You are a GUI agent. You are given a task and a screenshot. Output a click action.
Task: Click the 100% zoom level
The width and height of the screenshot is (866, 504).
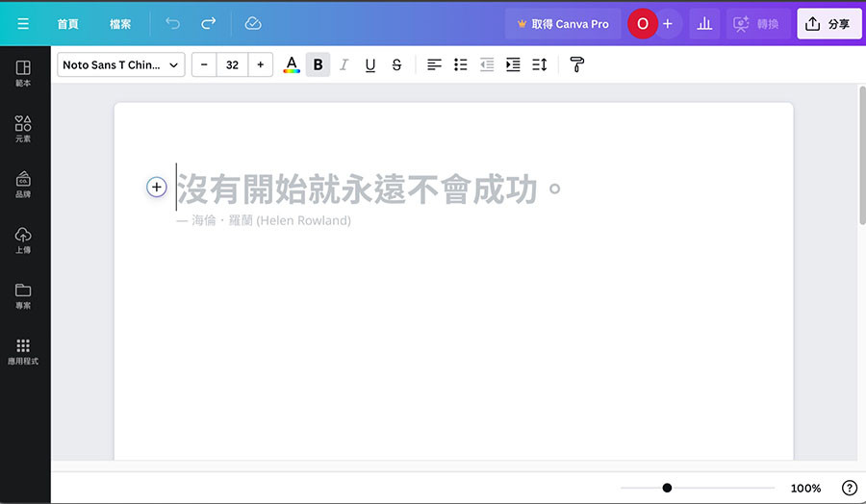click(805, 488)
